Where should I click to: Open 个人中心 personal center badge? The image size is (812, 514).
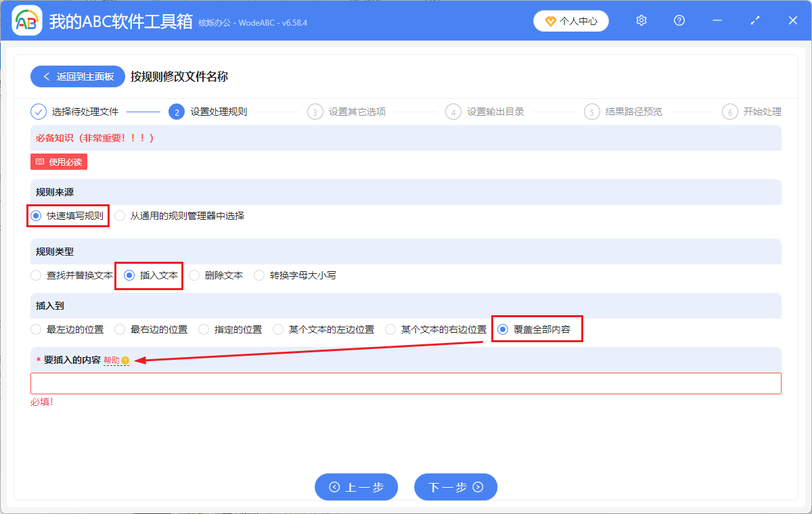(570, 20)
